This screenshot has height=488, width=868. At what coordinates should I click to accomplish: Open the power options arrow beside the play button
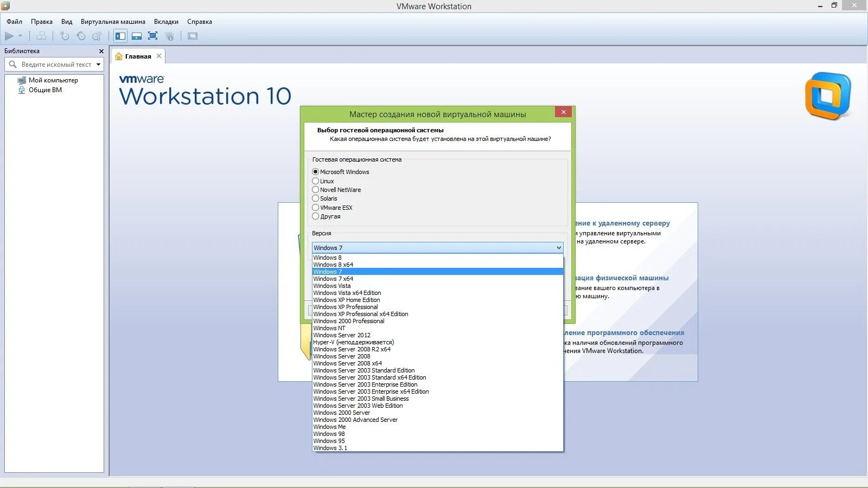click(x=21, y=36)
